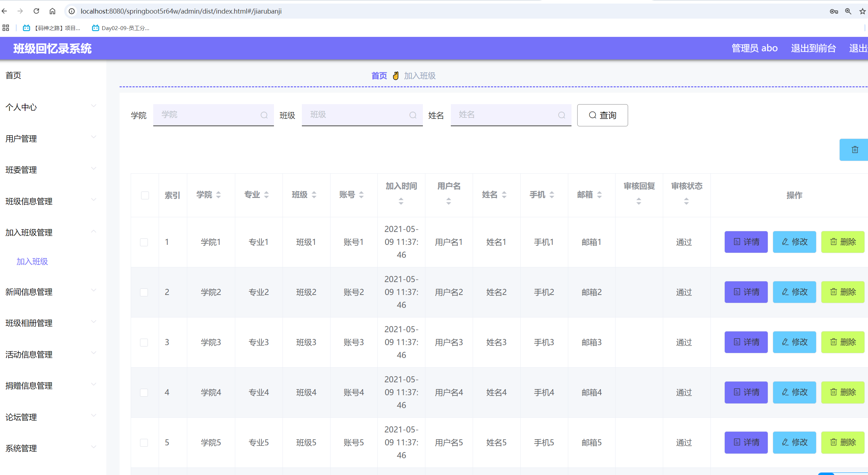Toggle the select-all checkbox in table header
This screenshot has height=475, width=868.
pyautogui.click(x=145, y=195)
